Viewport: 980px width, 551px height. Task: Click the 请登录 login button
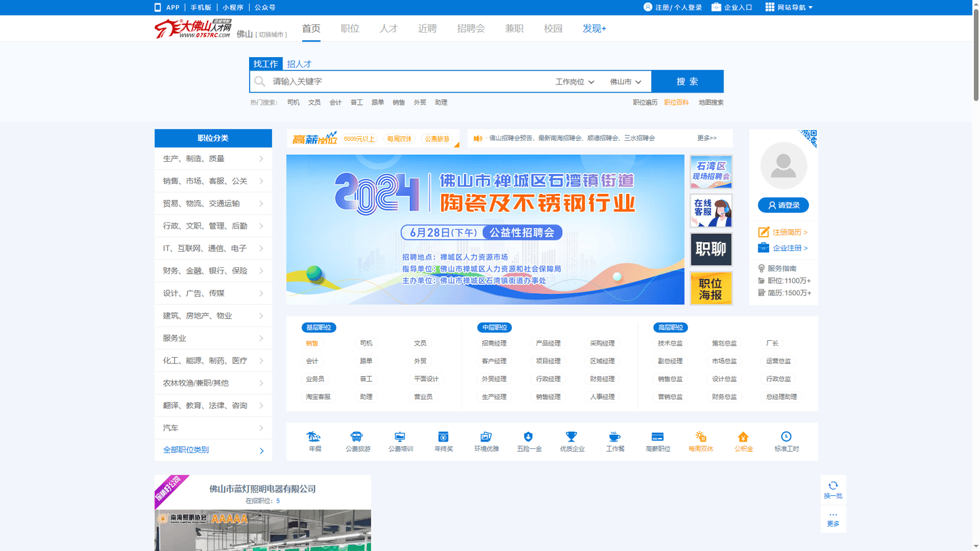(783, 205)
